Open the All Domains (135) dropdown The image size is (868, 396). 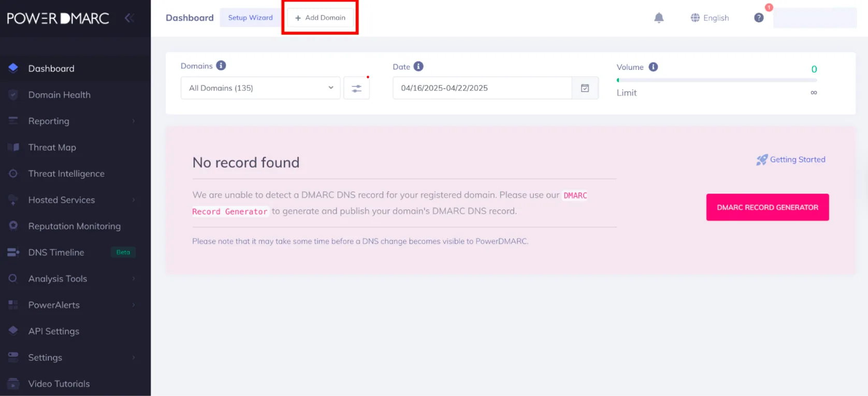pos(261,88)
